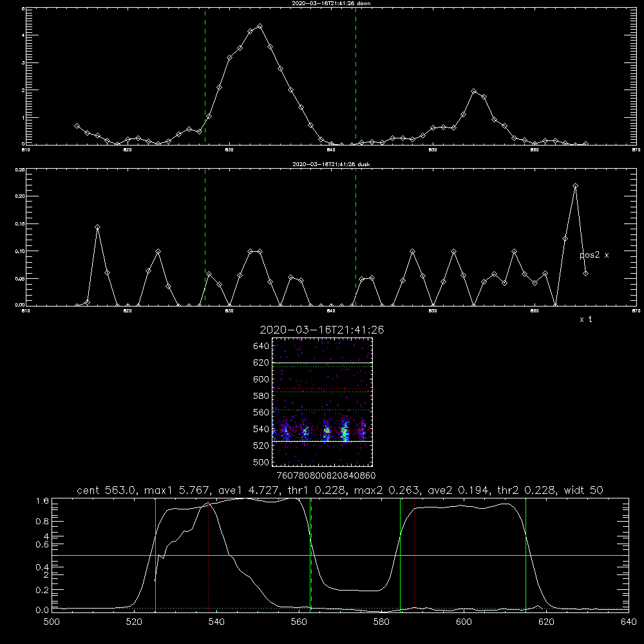Click the upper white horizontal line near 620 in the spectrogram
The image size is (644, 644).
(x=322, y=363)
